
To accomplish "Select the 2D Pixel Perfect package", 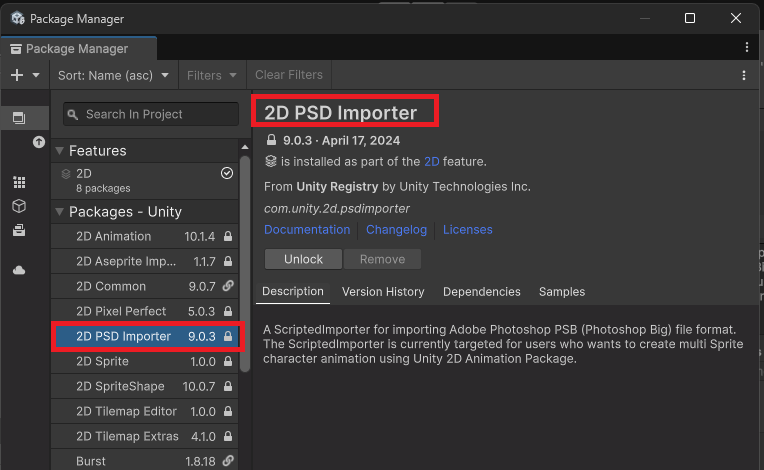I will point(145,311).
